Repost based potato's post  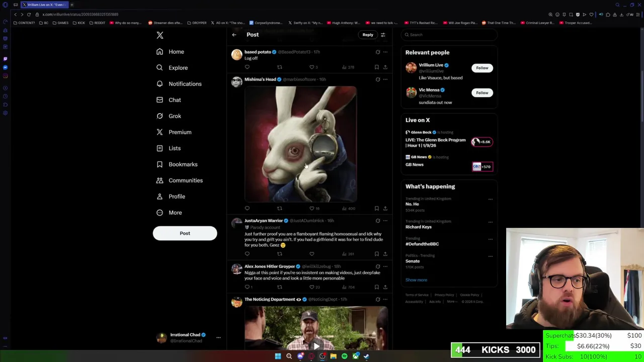[279, 67]
